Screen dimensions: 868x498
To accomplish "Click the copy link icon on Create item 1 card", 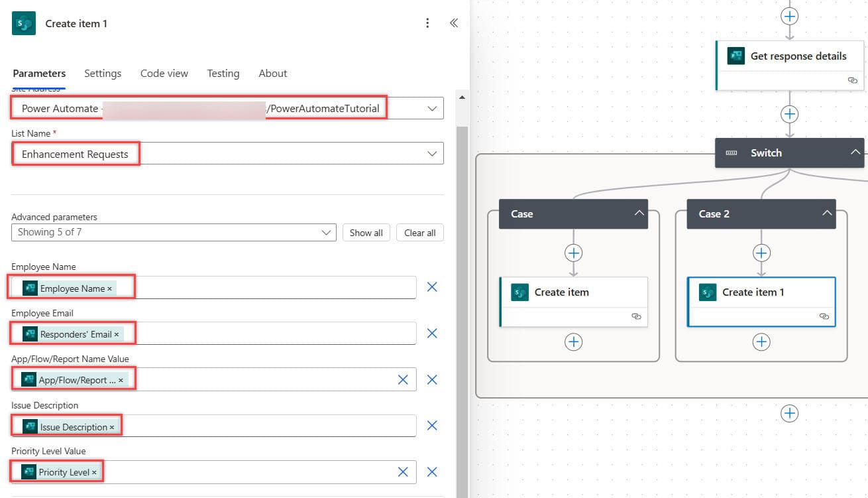I will coord(824,317).
